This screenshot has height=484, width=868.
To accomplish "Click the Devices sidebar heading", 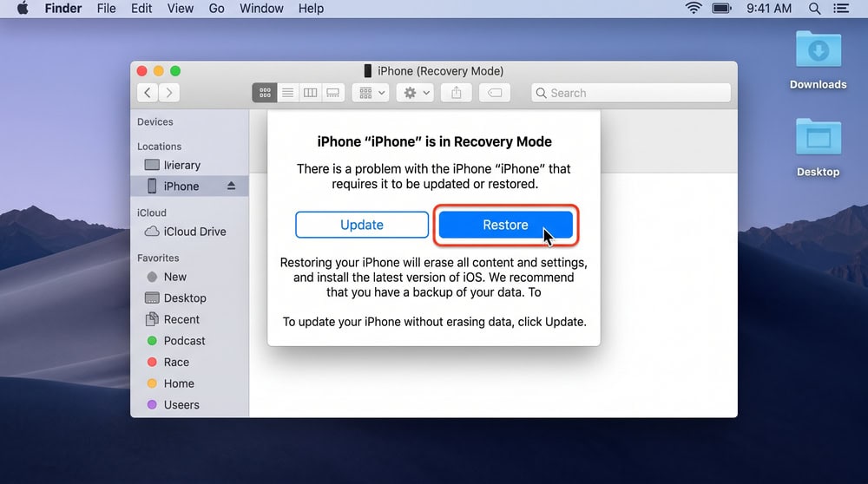I will (155, 121).
